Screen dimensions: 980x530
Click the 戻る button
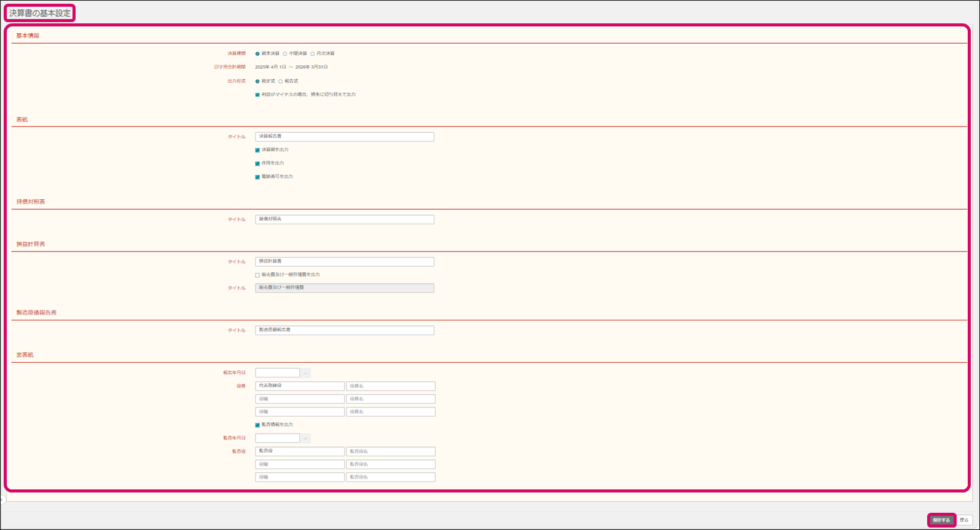[963, 520]
